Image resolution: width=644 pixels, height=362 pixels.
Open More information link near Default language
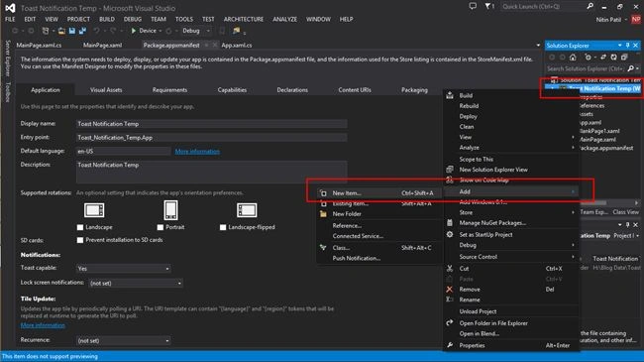click(197, 152)
